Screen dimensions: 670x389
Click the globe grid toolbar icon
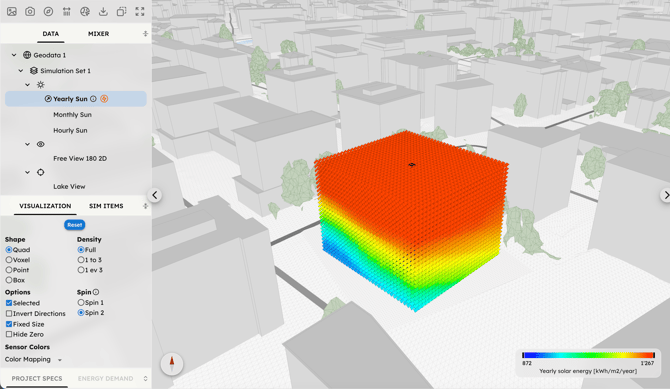click(85, 12)
